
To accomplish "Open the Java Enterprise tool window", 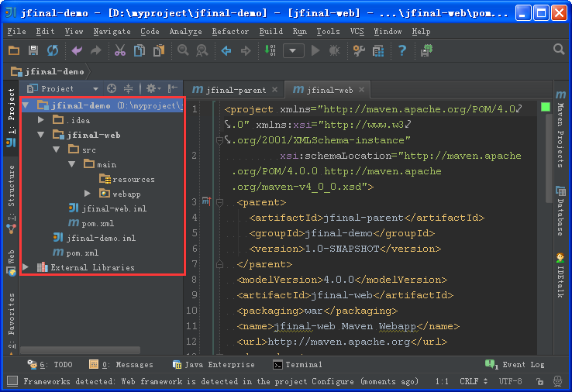I will tap(213, 364).
